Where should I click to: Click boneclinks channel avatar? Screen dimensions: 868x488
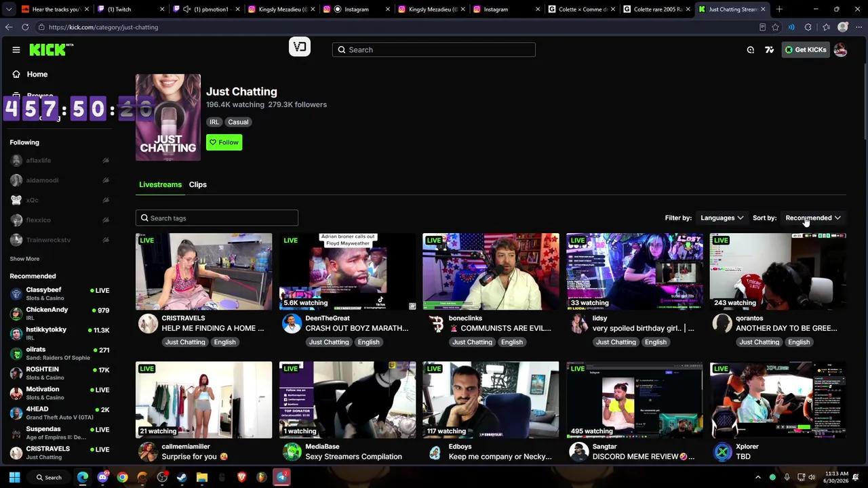(435, 323)
